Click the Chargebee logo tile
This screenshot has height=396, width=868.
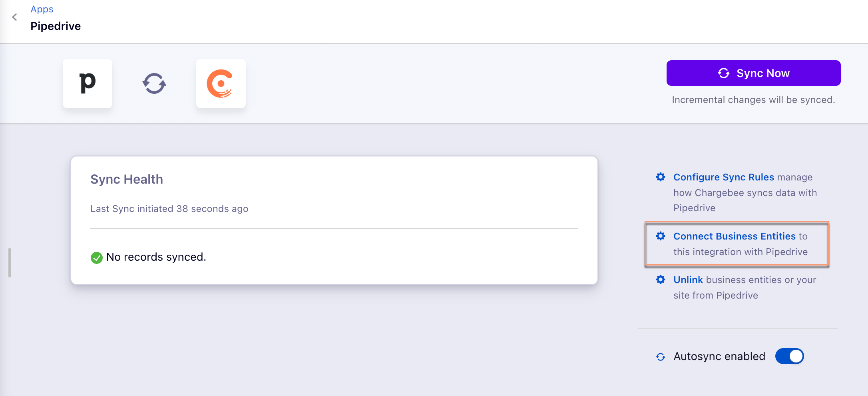click(x=221, y=83)
